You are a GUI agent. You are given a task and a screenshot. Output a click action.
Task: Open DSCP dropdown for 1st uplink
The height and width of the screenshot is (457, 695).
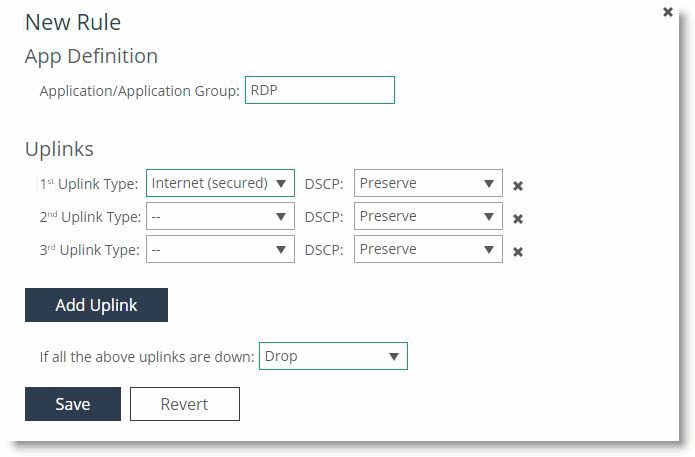(x=428, y=183)
